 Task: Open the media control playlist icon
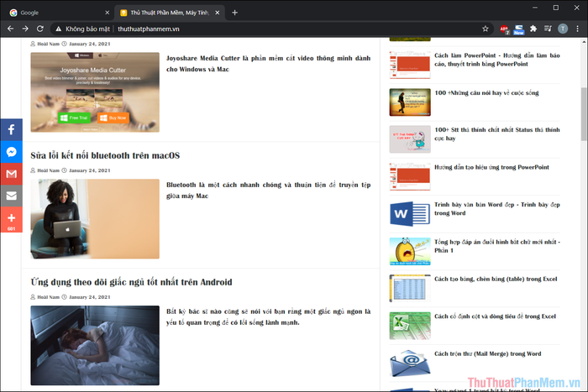548,29
